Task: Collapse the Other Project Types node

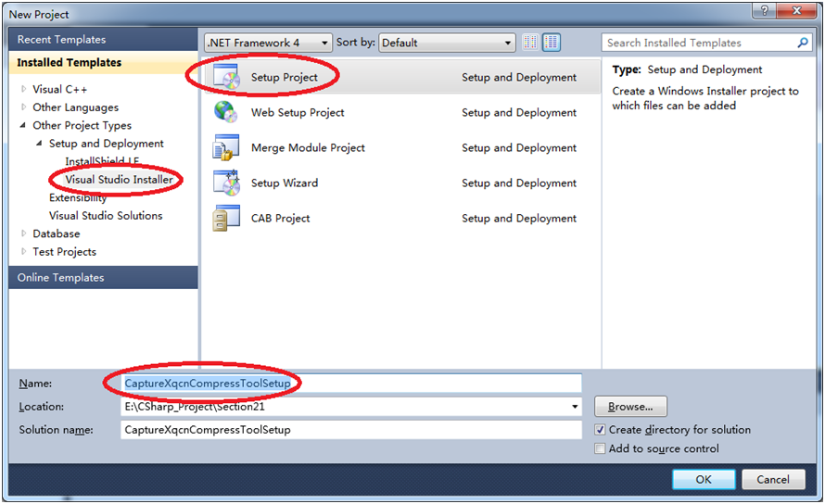Action: point(22,125)
